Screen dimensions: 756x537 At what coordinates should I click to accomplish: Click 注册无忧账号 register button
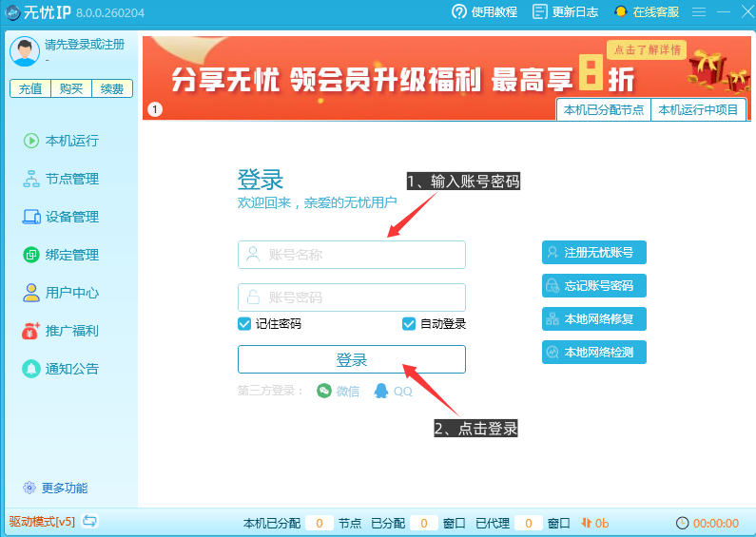click(x=594, y=253)
